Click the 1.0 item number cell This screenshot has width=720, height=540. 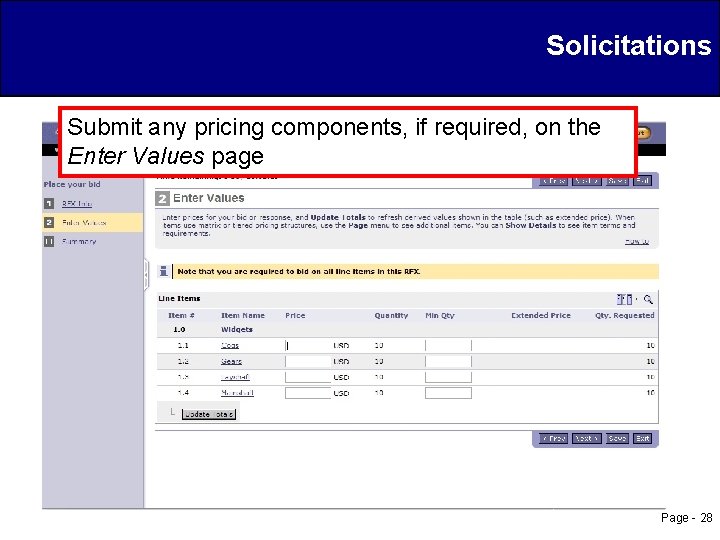[x=179, y=330]
